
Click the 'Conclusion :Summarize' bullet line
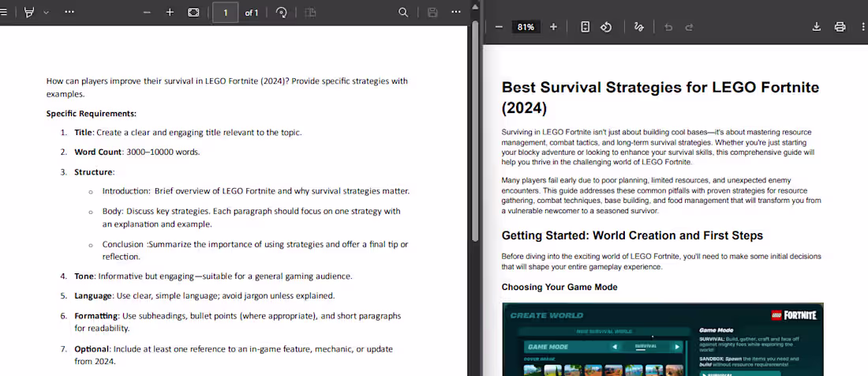255,250
